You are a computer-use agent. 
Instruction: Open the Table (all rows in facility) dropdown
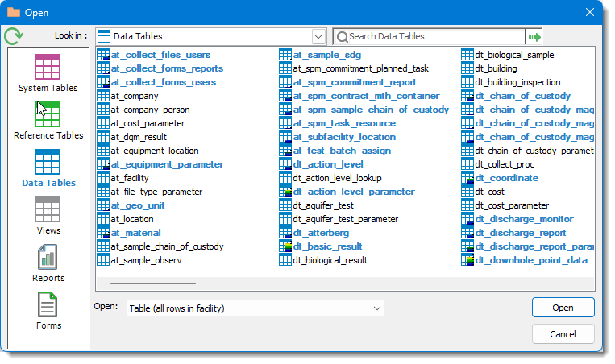256,308
